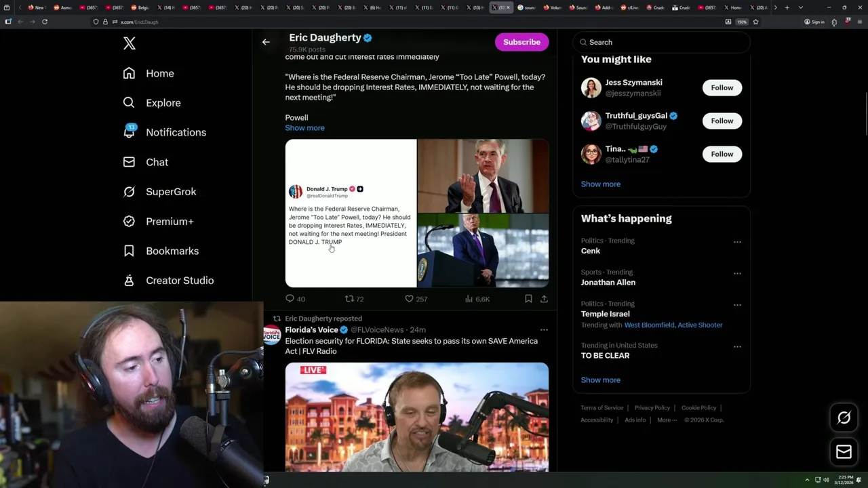Image resolution: width=868 pixels, height=488 pixels.
Task: Open the Cookie Policy link
Action: (x=698, y=408)
